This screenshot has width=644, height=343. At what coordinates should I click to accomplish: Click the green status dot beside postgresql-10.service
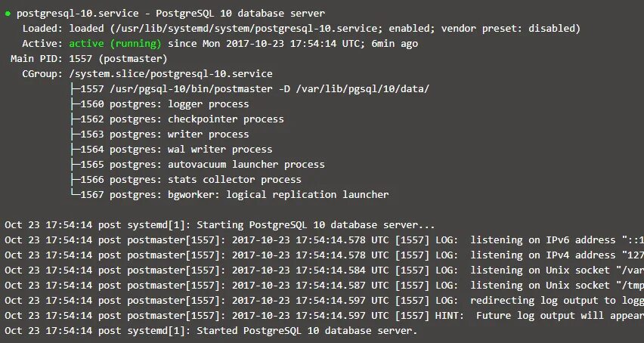(8, 14)
